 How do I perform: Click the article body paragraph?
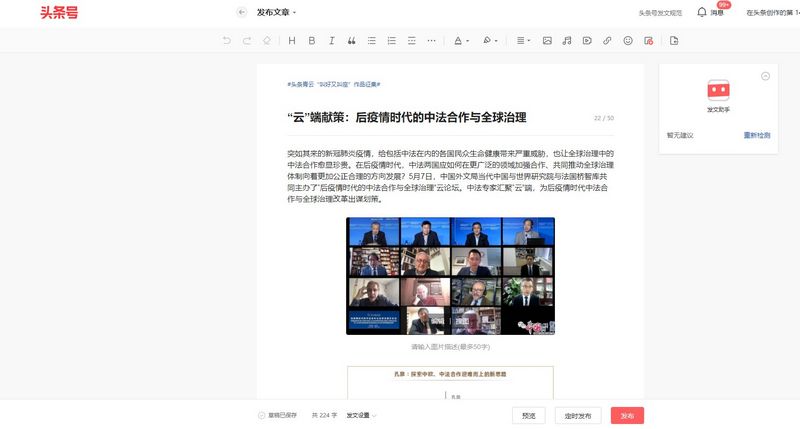click(x=451, y=176)
